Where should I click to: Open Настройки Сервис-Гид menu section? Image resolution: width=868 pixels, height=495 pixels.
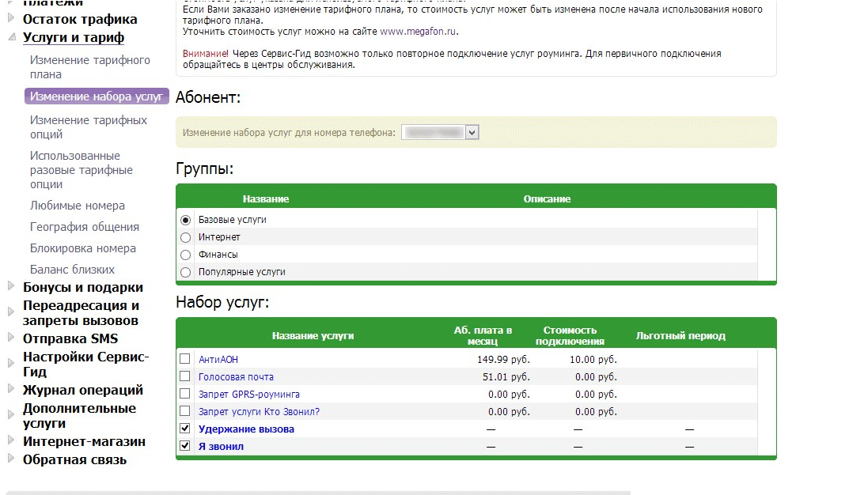coord(85,364)
